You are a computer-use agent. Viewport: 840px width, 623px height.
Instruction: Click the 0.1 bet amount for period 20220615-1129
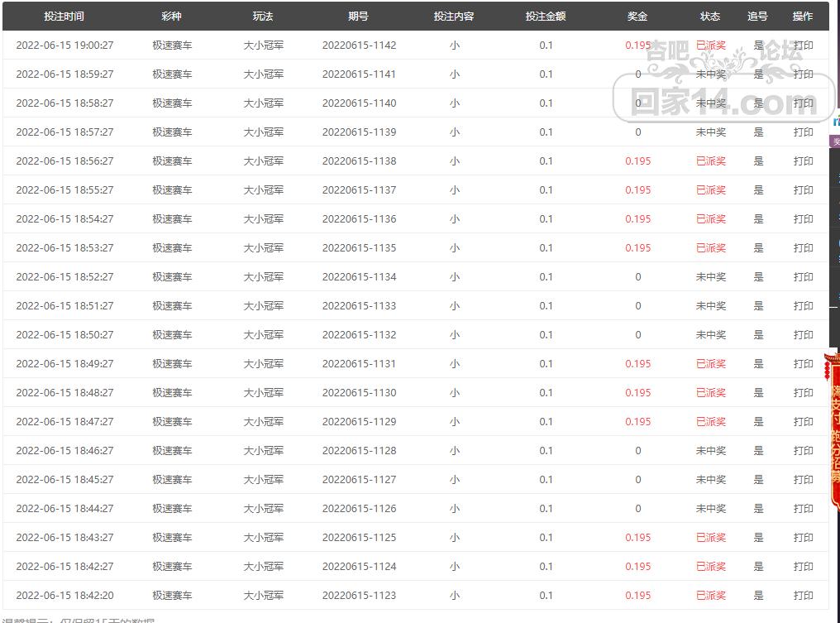546,421
